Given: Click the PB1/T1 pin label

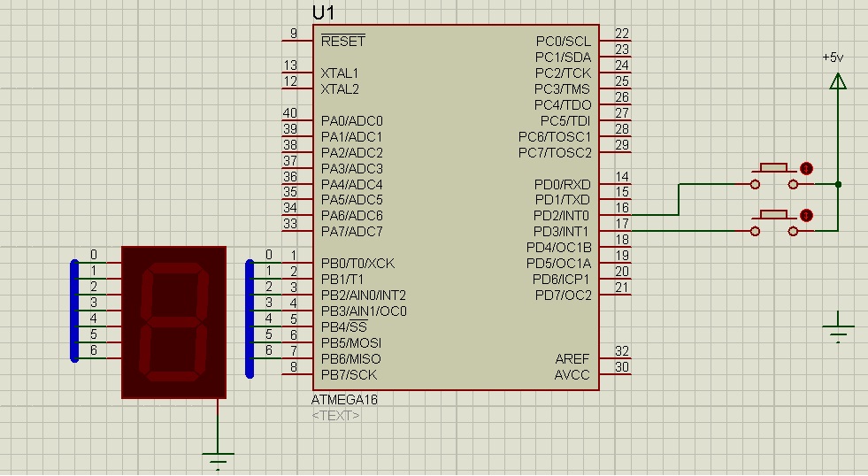Looking at the screenshot, I should pyautogui.click(x=342, y=280).
